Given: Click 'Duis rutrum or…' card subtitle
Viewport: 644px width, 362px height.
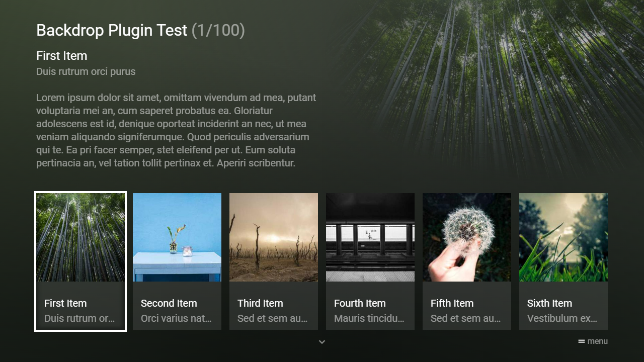Looking at the screenshot, I should click(x=79, y=318).
